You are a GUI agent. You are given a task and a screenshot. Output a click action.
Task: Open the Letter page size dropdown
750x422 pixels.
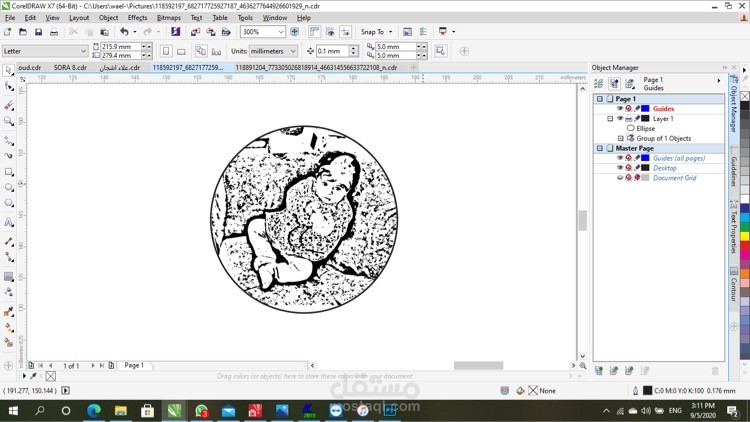[x=83, y=51]
